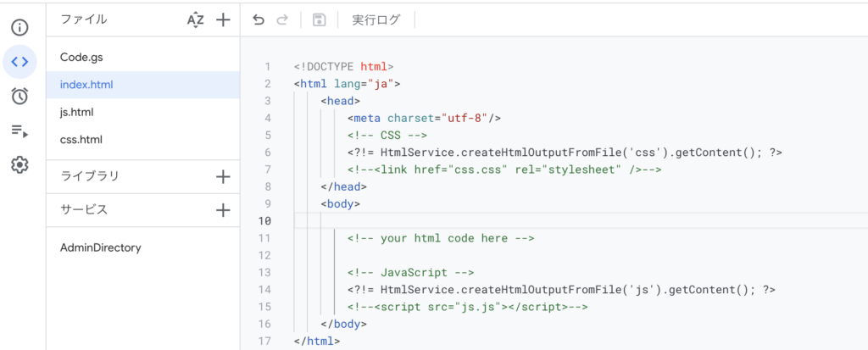Add a library with the plus icon

click(x=223, y=177)
